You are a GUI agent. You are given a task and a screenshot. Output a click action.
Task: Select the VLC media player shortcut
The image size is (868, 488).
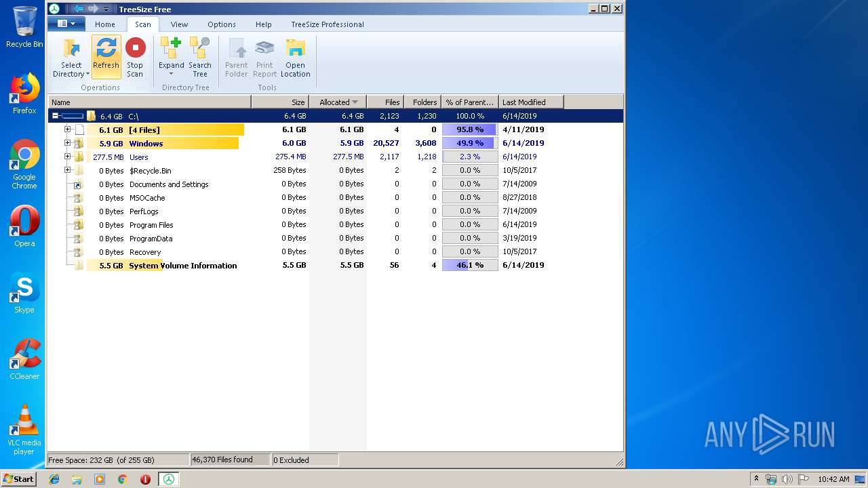pyautogui.click(x=24, y=430)
